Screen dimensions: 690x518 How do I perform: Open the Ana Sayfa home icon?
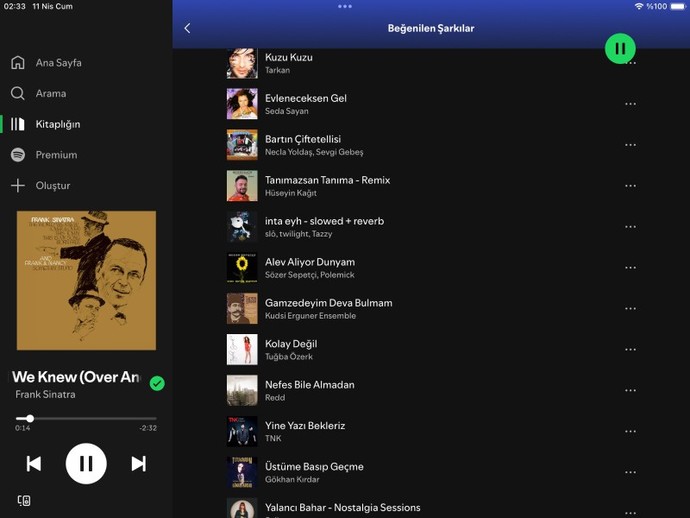[x=18, y=62]
